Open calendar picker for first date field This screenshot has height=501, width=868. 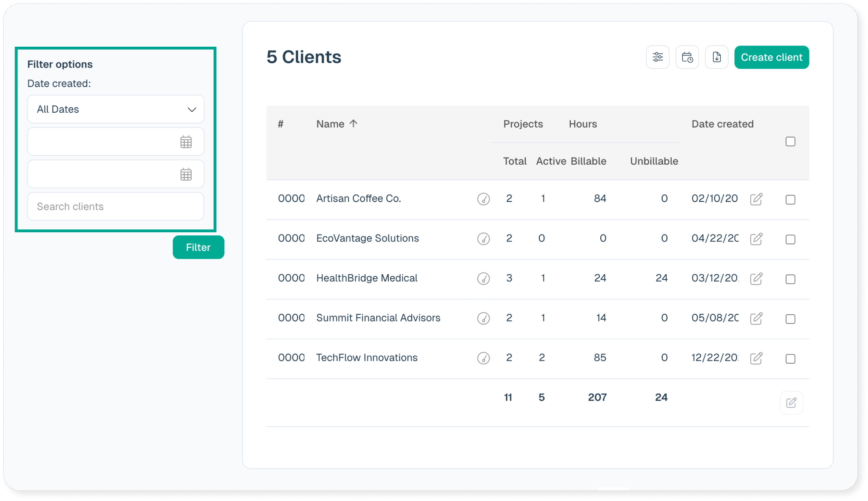tap(186, 142)
